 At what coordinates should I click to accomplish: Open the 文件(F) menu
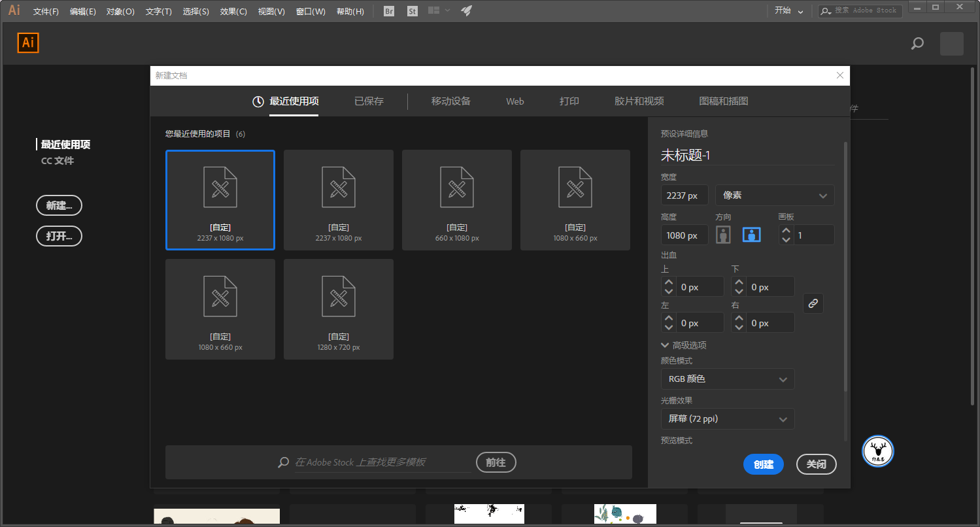(x=46, y=11)
